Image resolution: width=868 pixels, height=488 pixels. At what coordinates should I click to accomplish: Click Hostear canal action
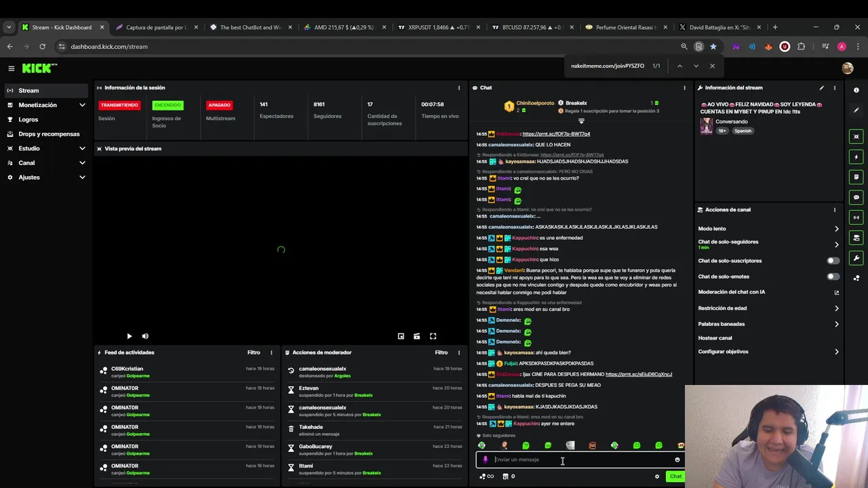715,338
